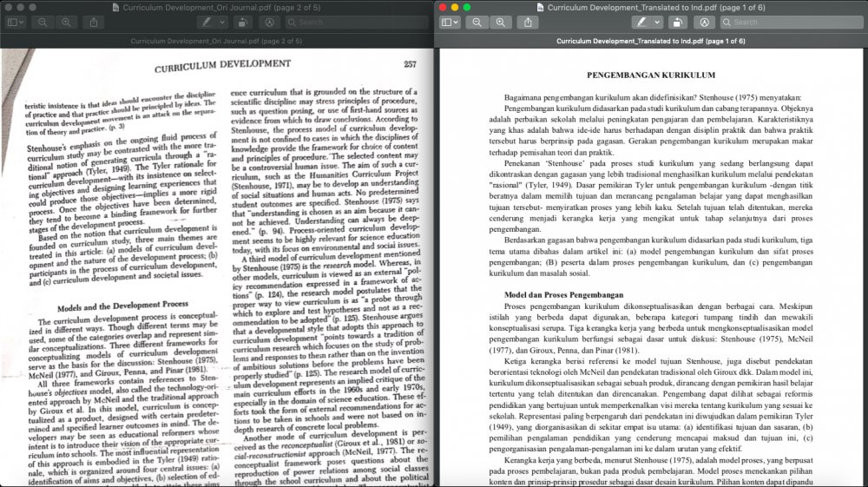Show the Markup toolbar in Ori Journal window
The height and width of the screenshot is (487, 868).
tap(270, 23)
